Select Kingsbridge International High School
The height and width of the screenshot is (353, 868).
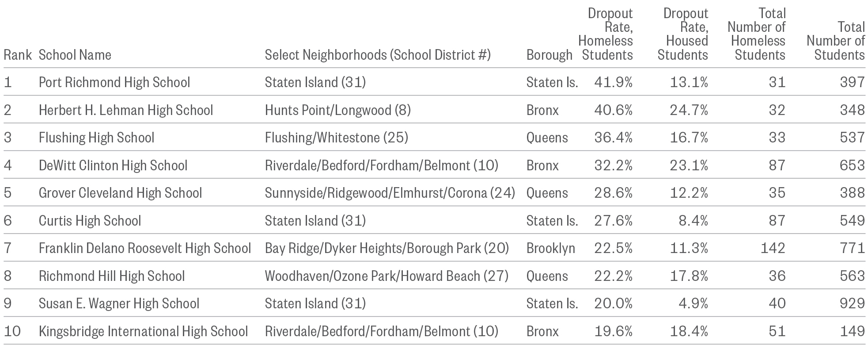[x=143, y=331]
